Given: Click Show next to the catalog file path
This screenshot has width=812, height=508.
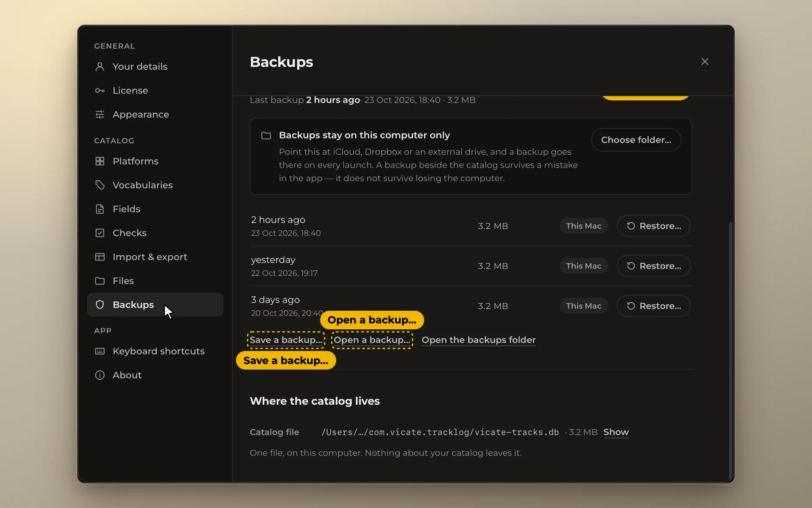Looking at the screenshot, I should (616, 432).
